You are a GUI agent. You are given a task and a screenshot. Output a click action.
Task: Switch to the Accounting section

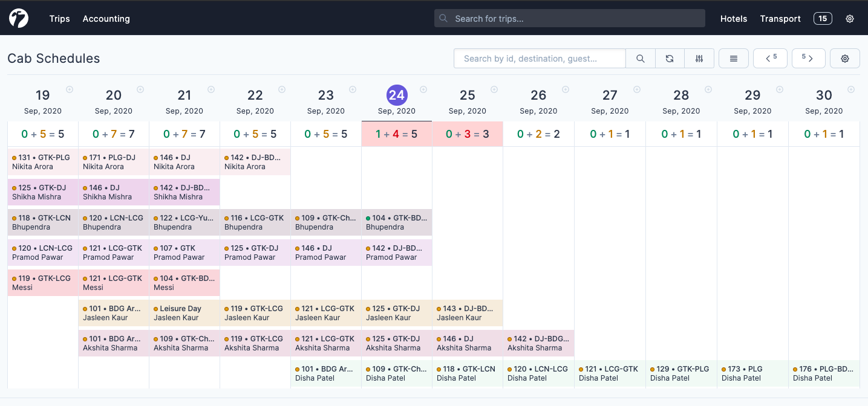click(x=106, y=19)
